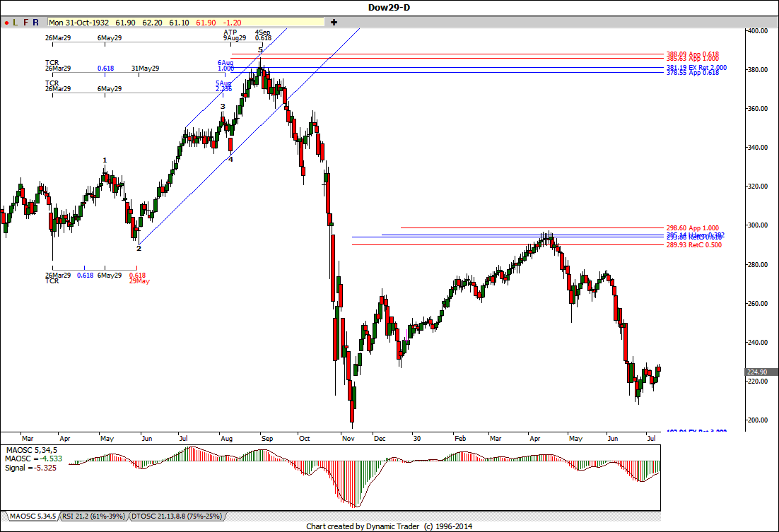
Task: Select the 381.19 EX Ret 2.000 label
Action: click(x=696, y=68)
